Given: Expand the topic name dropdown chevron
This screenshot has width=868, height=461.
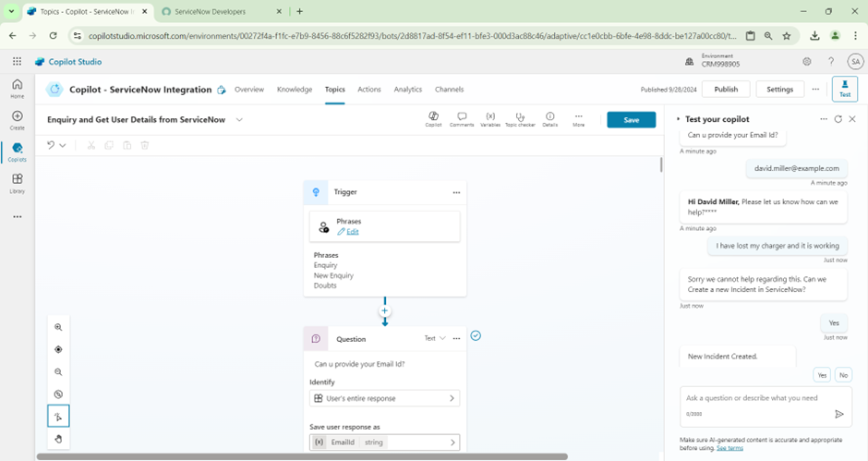Looking at the screenshot, I should (239, 120).
